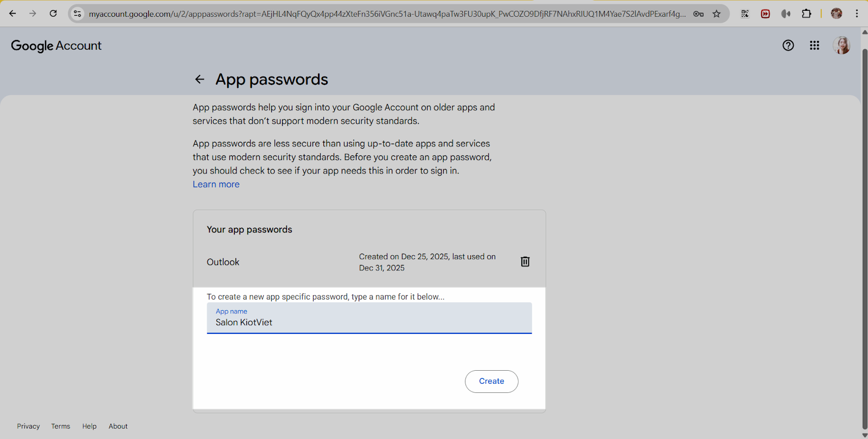
Task: Go back using the App passwords arrow
Action: point(200,80)
